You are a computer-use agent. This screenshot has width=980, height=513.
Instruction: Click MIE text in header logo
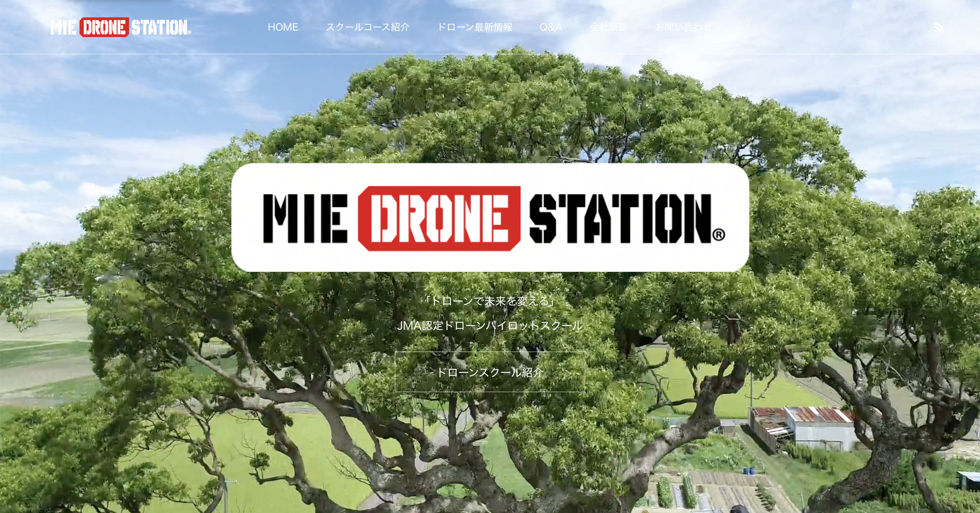pyautogui.click(x=64, y=27)
